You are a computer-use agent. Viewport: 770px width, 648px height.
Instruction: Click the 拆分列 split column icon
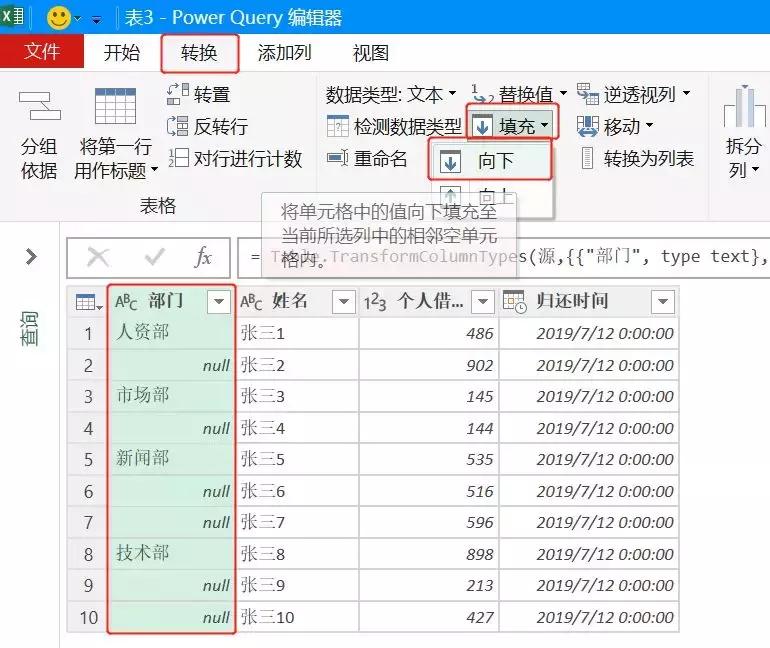[x=744, y=107]
